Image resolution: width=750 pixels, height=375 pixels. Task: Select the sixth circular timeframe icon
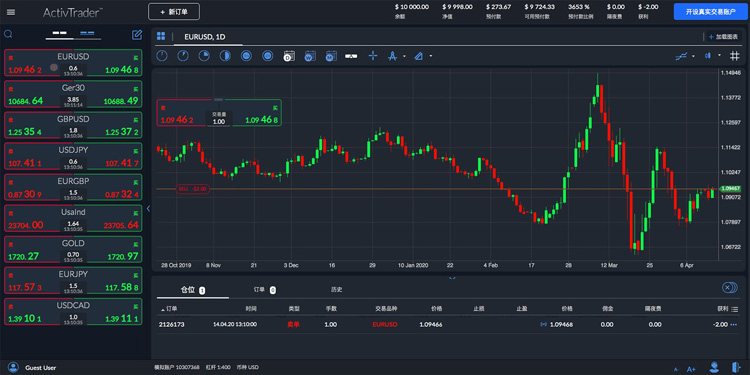pyautogui.click(x=267, y=56)
